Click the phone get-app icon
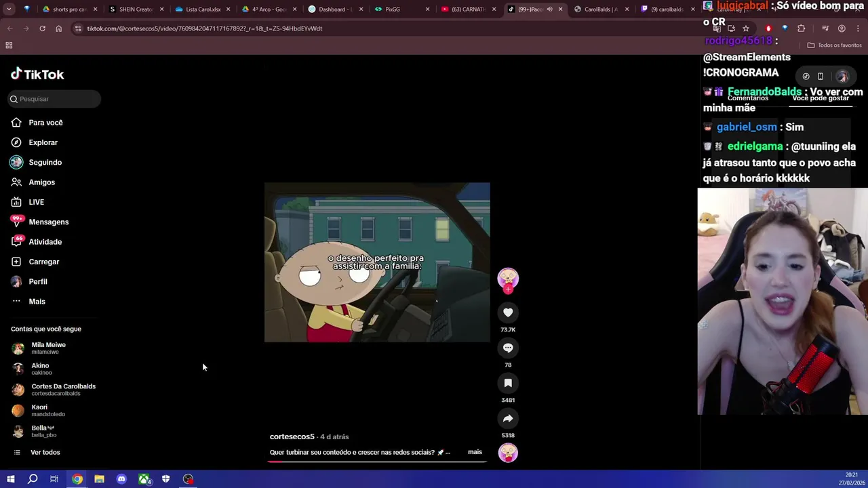Image resolution: width=868 pixels, height=488 pixels. pos(820,77)
